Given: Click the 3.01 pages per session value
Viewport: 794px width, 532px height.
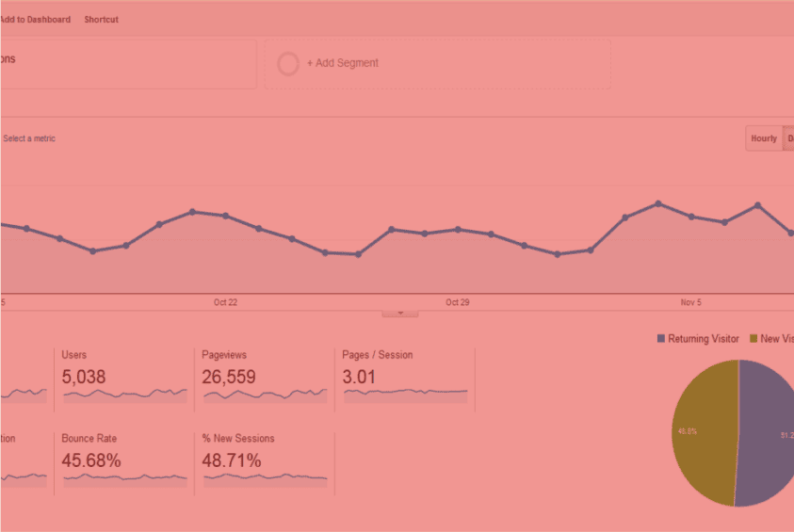Looking at the screenshot, I should pyautogui.click(x=359, y=377).
